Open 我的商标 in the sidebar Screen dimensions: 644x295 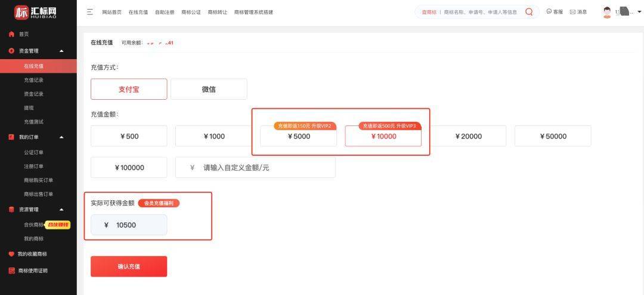[x=33, y=239]
